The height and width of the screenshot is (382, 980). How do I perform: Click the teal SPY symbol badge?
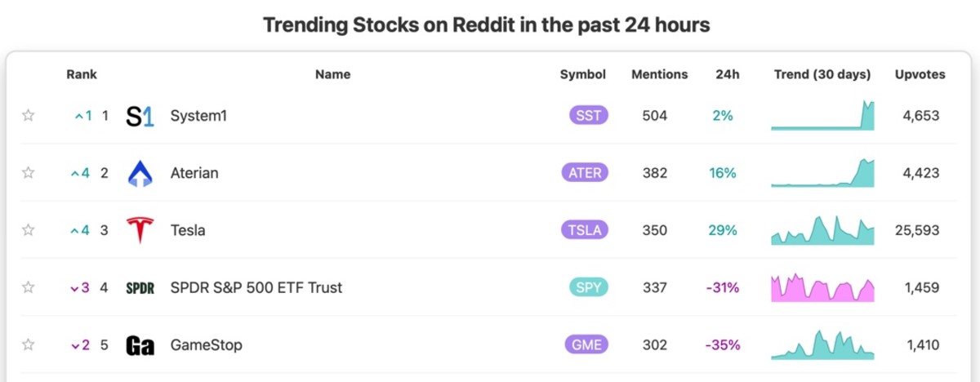point(589,287)
